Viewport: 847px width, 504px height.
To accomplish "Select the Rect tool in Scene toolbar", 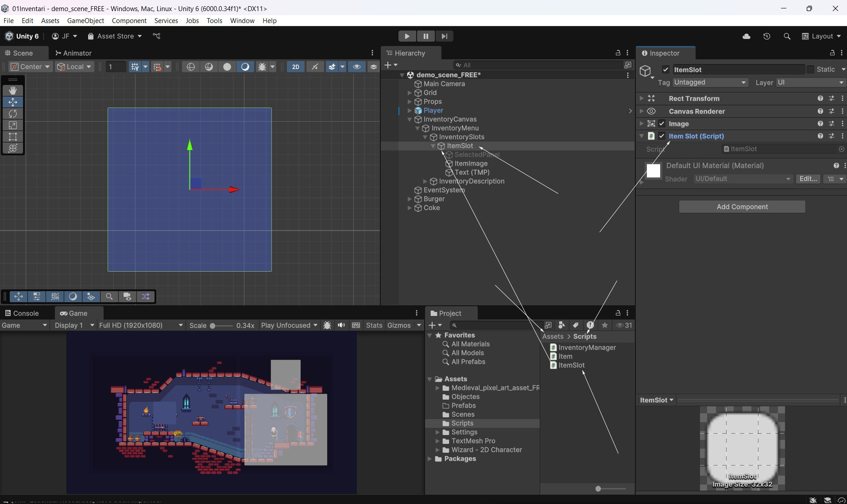I will 13,137.
